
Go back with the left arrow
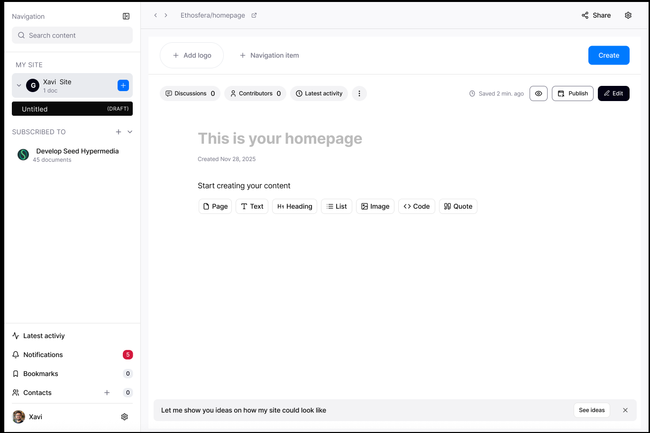click(155, 16)
